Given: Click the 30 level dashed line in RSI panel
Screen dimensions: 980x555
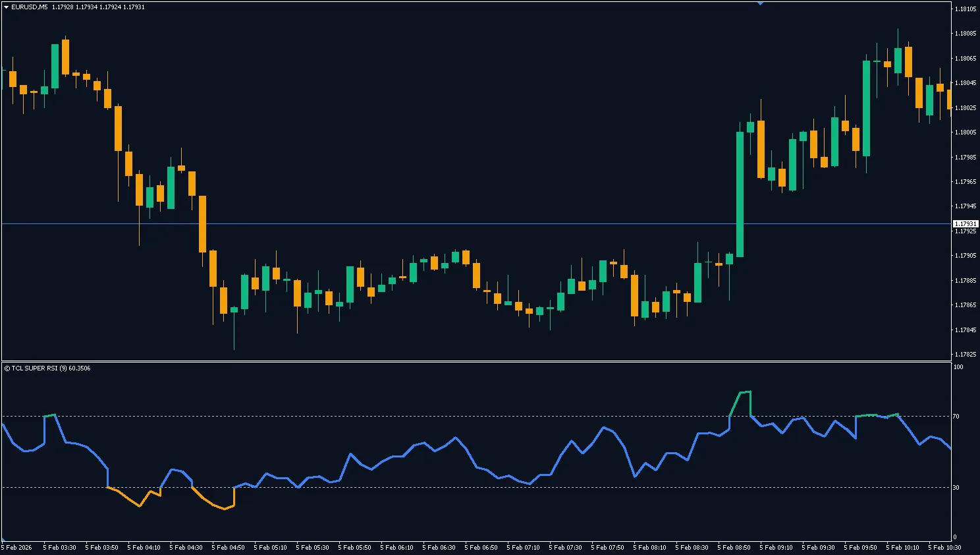Looking at the screenshot, I should pos(461,488).
